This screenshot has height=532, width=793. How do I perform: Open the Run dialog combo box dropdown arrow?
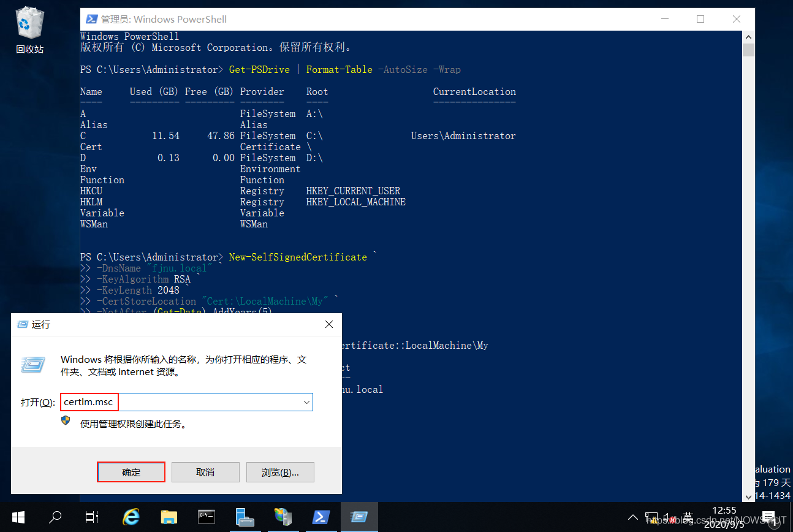pos(306,402)
